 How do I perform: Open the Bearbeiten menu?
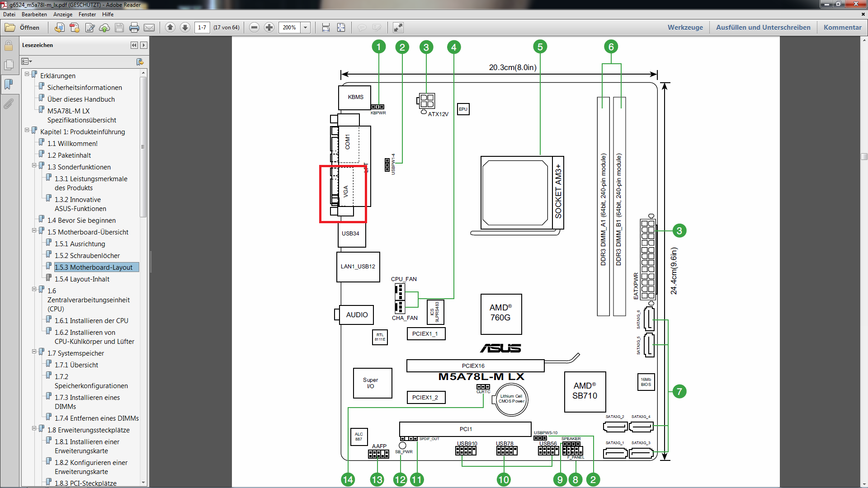point(34,14)
